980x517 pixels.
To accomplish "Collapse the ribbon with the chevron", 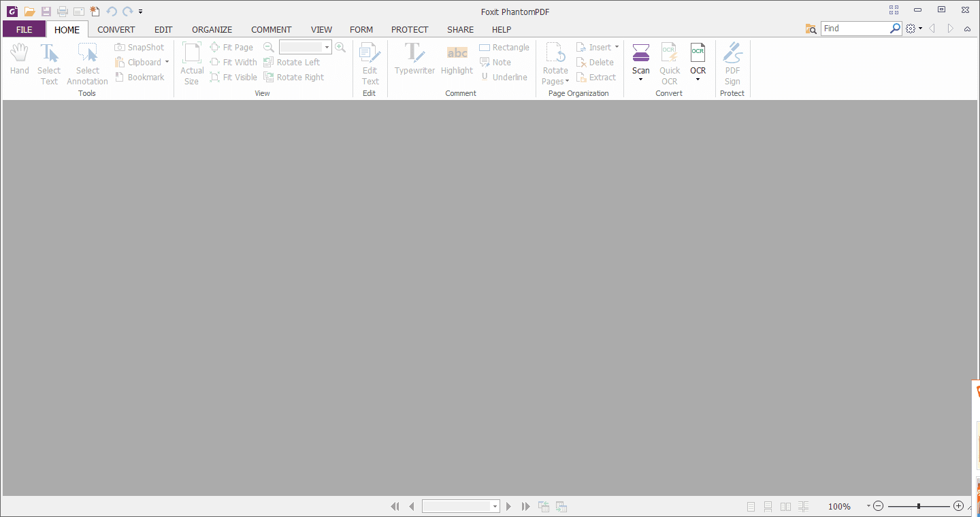I will 968,29.
